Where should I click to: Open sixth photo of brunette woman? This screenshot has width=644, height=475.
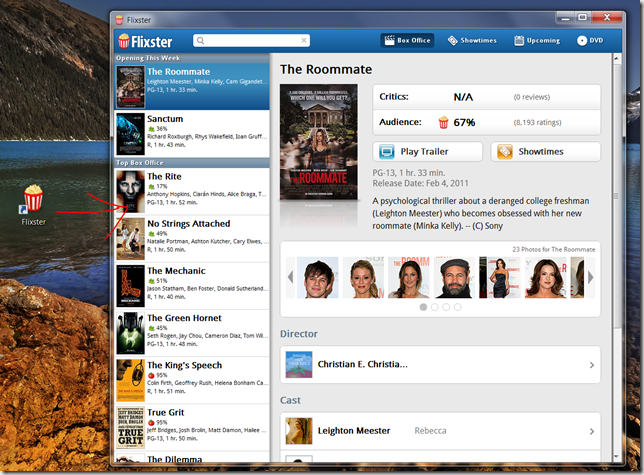point(545,278)
